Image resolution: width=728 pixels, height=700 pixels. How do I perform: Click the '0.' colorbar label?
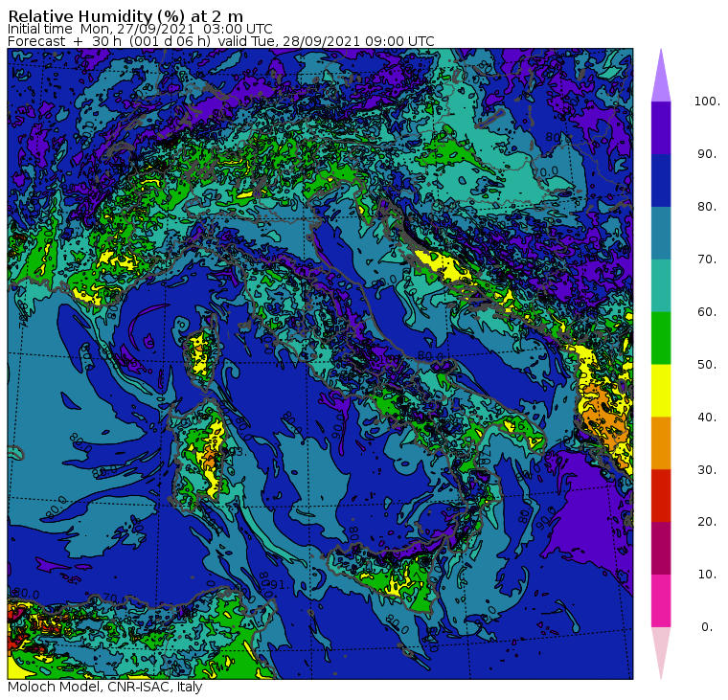707,627
